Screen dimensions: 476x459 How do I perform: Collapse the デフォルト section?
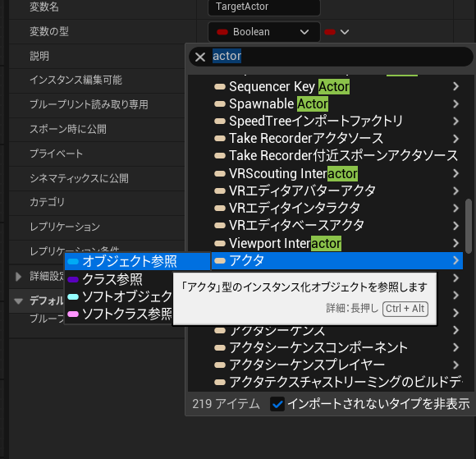[18, 301]
